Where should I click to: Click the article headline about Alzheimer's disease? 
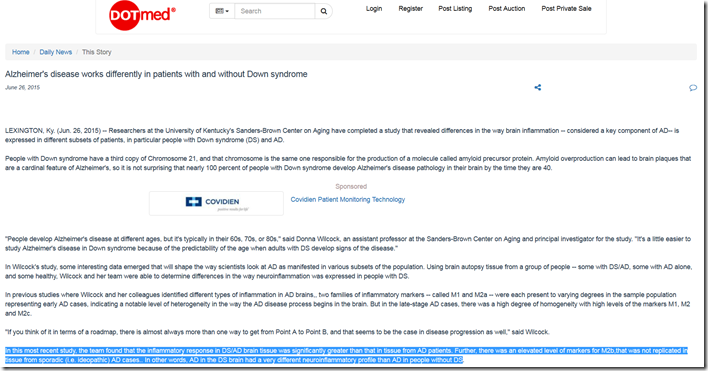tap(156, 74)
